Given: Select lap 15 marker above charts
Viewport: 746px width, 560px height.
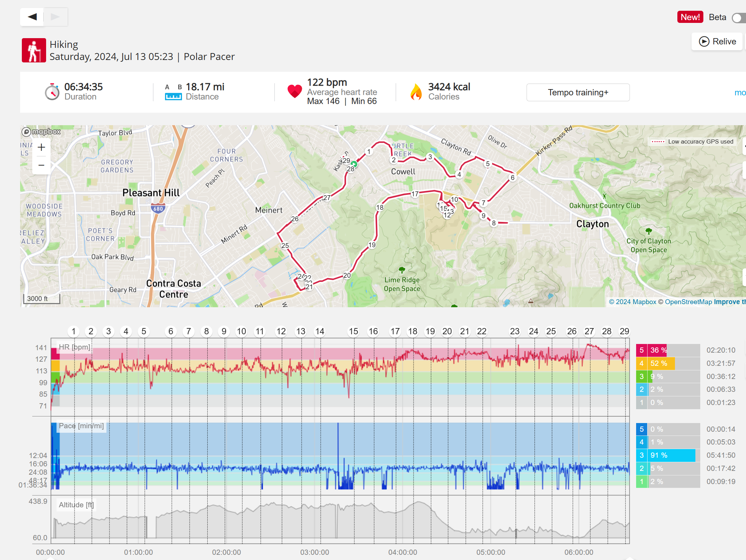Looking at the screenshot, I should [353, 331].
